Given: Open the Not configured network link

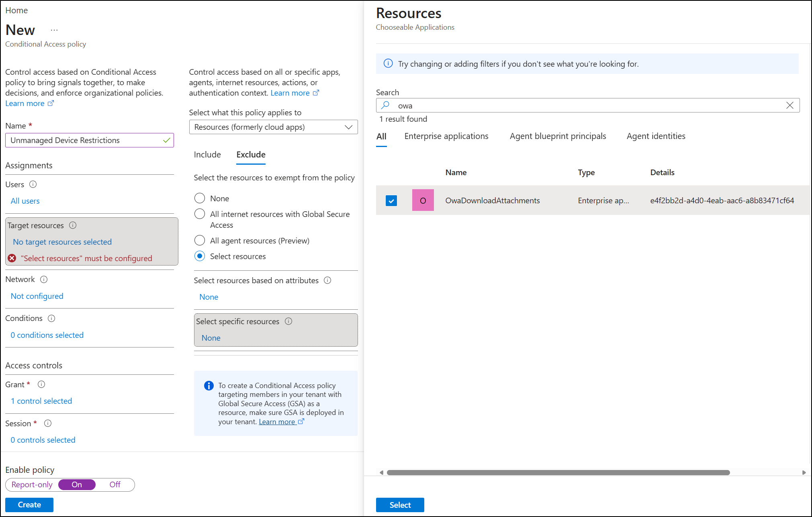Looking at the screenshot, I should point(37,296).
